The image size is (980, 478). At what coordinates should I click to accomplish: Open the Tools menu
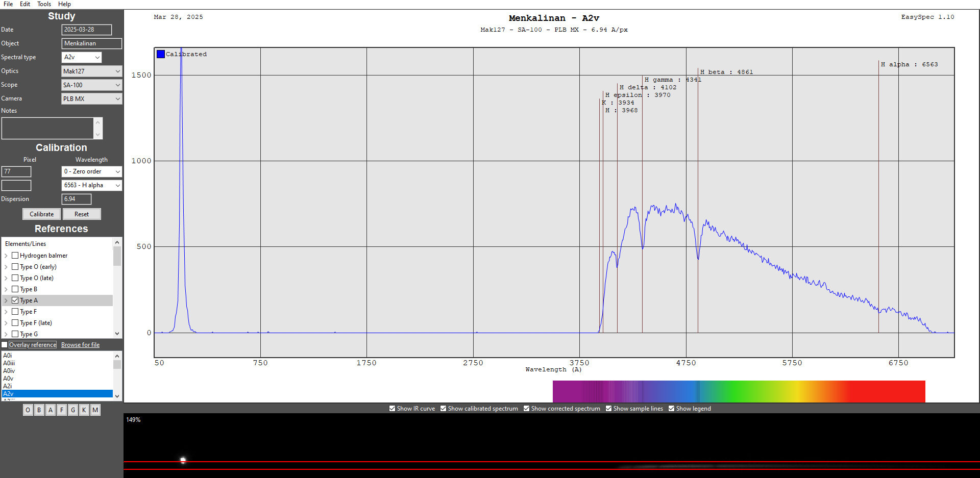44,4
